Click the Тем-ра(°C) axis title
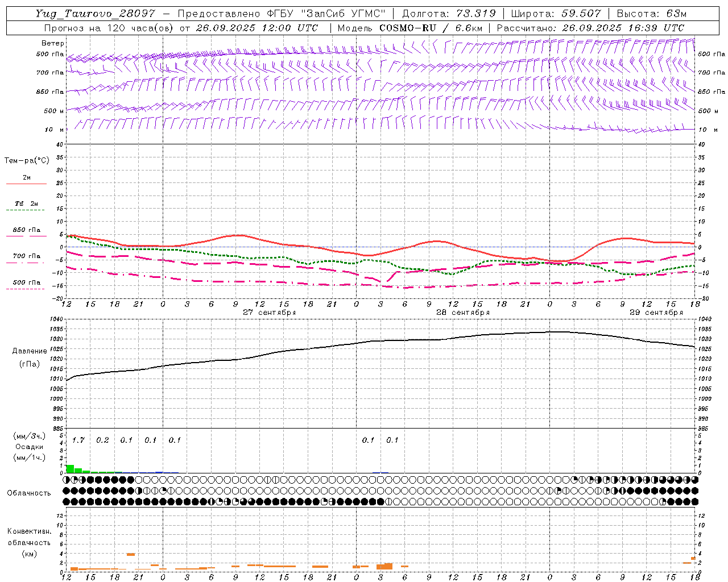This screenshot has height=582, width=728. (27, 161)
